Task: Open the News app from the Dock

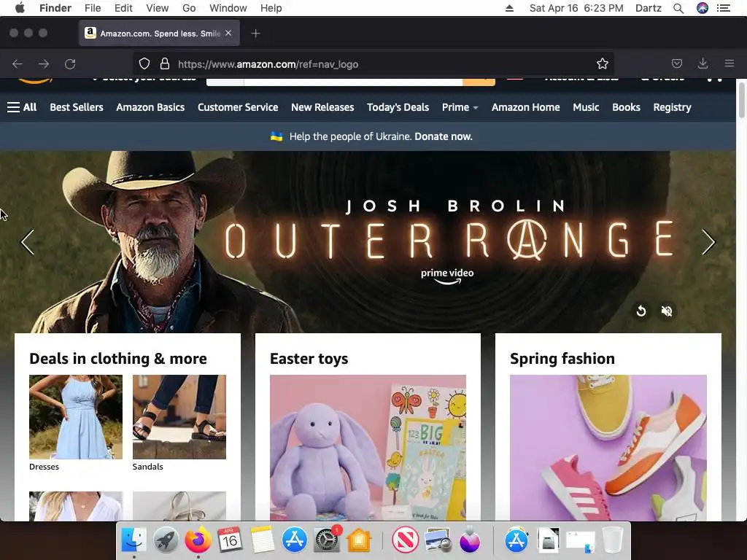Action: [406, 540]
